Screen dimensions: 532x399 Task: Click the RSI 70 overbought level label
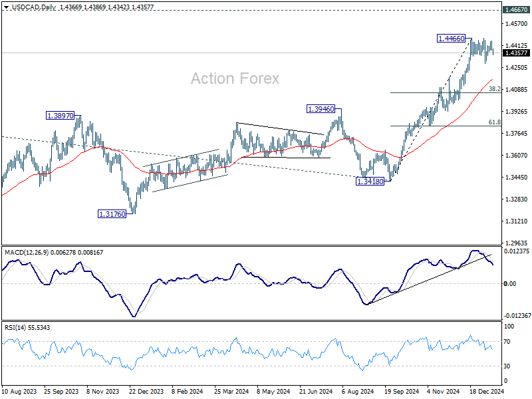pyautogui.click(x=507, y=342)
